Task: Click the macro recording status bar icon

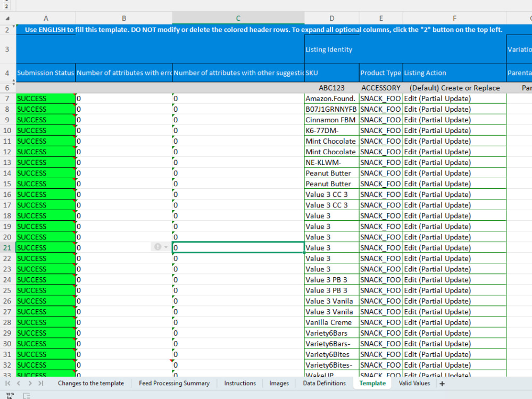Action: pos(10,395)
